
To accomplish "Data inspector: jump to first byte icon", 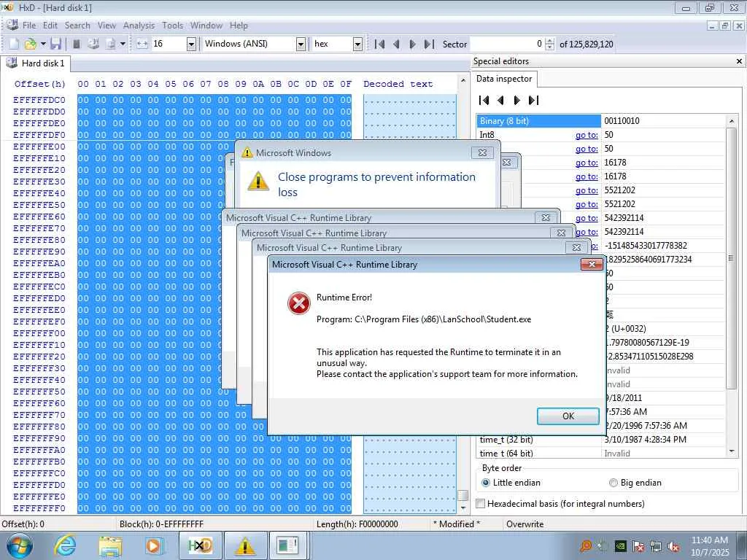I will point(484,100).
